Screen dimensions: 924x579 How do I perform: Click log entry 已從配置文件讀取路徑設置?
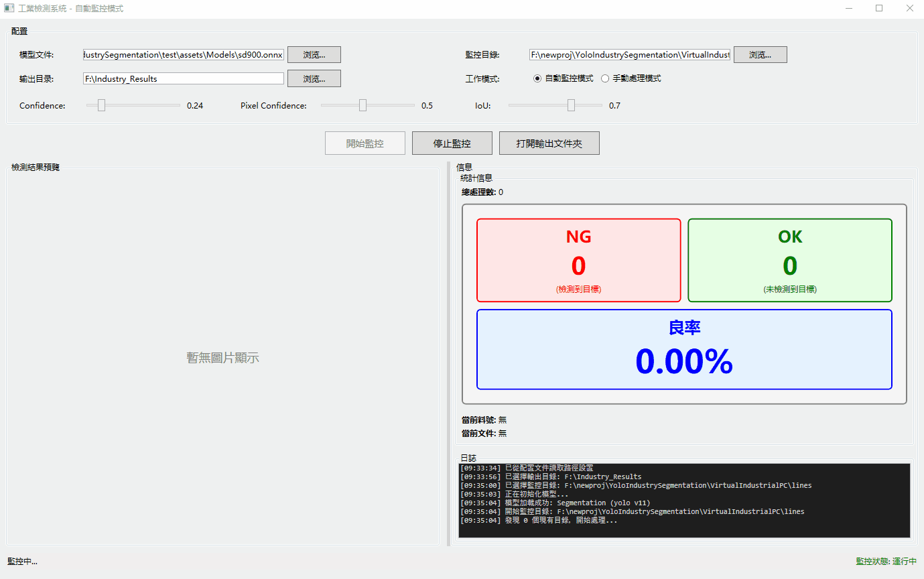coord(527,468)
